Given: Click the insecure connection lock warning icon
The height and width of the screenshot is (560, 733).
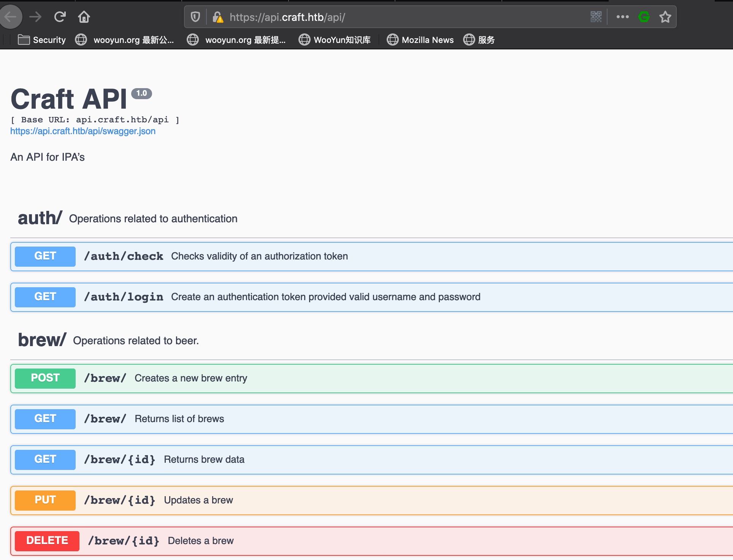Looking at the screenshot, I should click(217, 17).
